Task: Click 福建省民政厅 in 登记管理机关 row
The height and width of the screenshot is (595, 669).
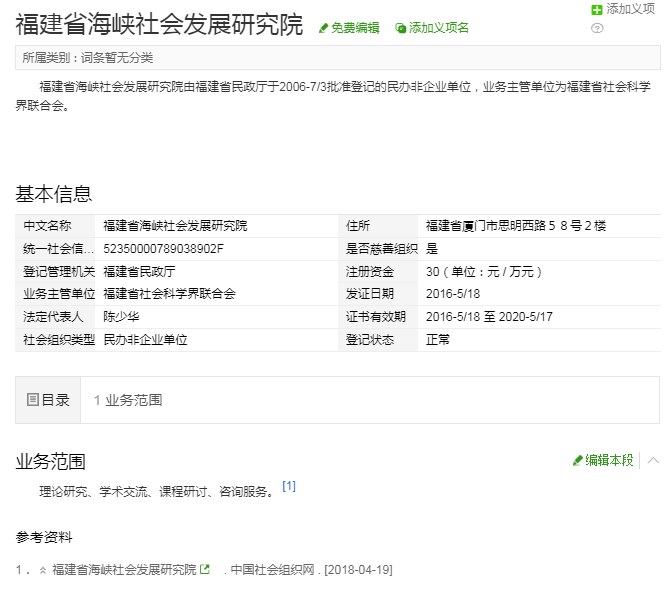Action: (x=139, y=272)
